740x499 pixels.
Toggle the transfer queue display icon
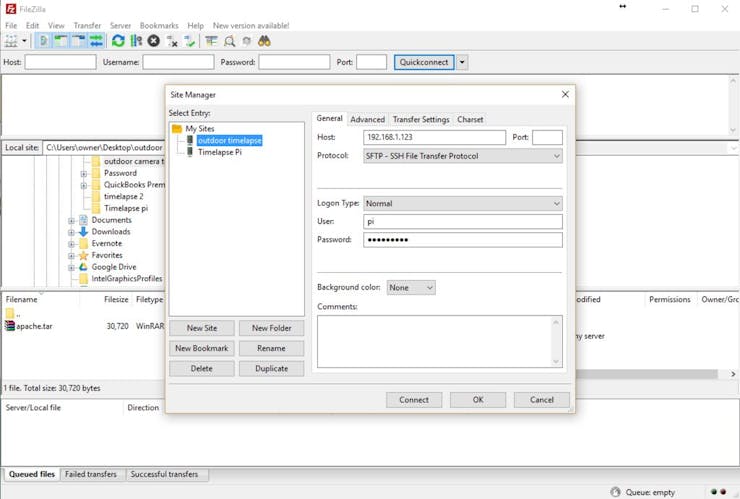pyautogui.click(x=96, y=41)
